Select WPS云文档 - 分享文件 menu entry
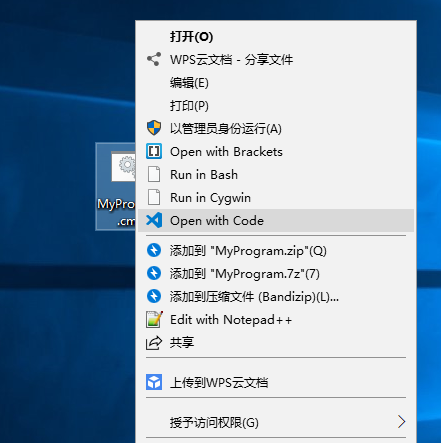441x443 pixels. [x=276, y=59]
